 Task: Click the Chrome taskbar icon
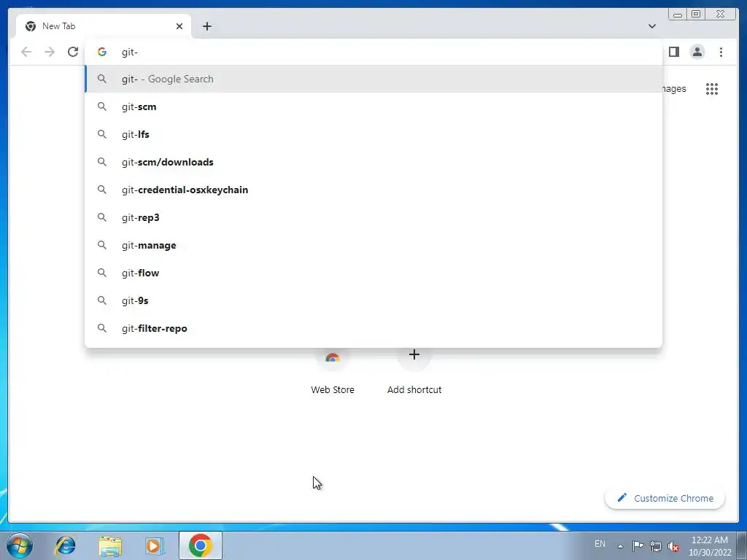(201, 545)
